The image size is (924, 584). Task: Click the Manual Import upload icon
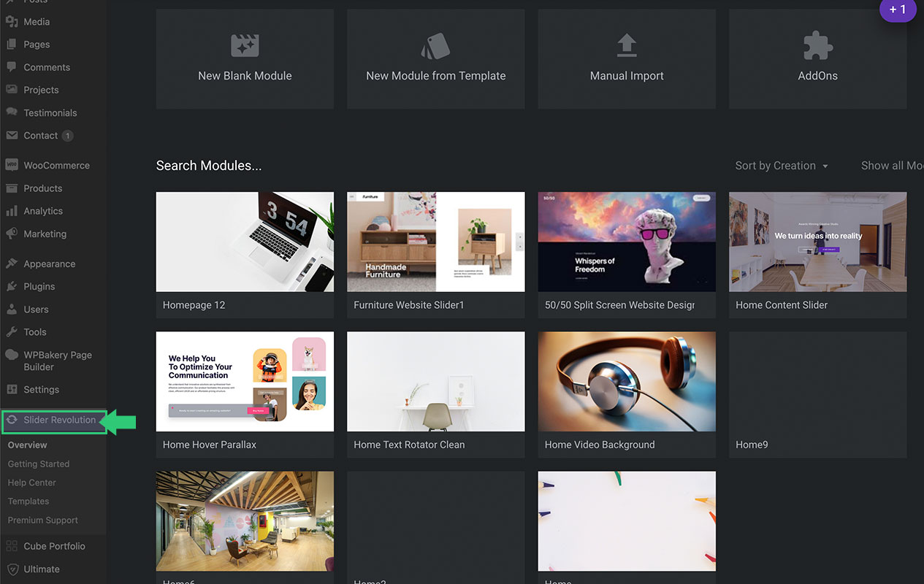pyautogui.click(x=627, y=46)
